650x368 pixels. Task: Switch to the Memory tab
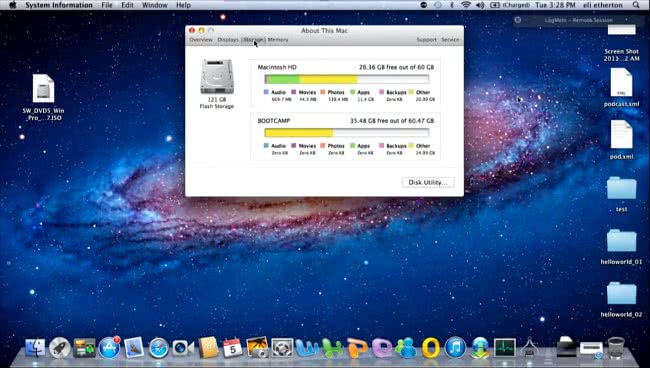point(278,40)
